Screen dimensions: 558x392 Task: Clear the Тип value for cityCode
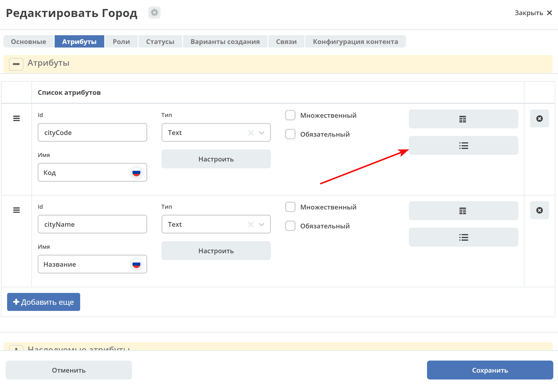pos(251,133)
